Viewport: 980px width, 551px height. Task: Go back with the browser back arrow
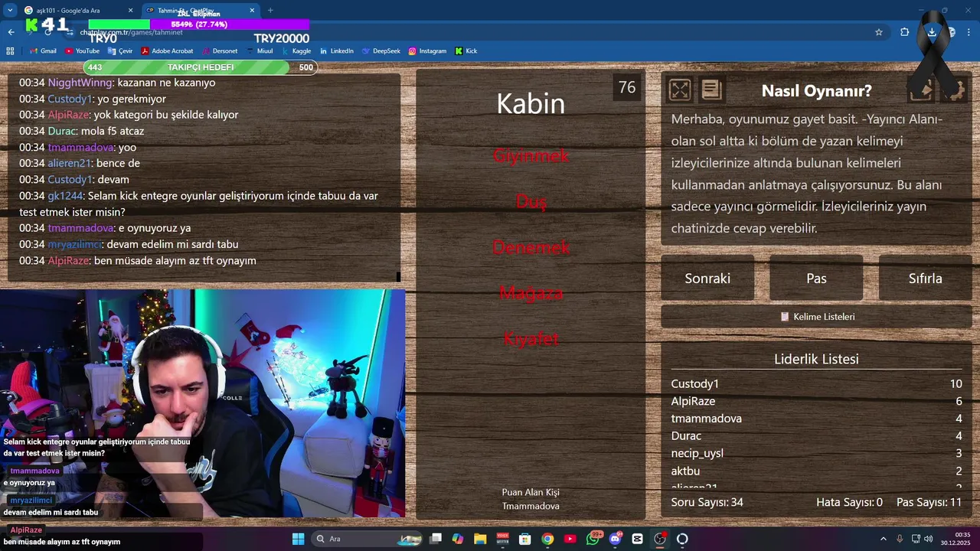(x=11, y=32)
